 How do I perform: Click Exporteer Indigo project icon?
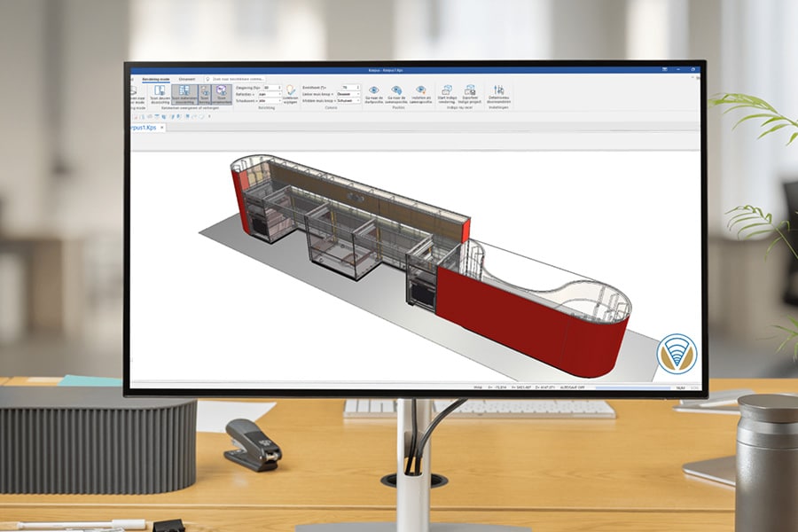click(x=470, y=90)
